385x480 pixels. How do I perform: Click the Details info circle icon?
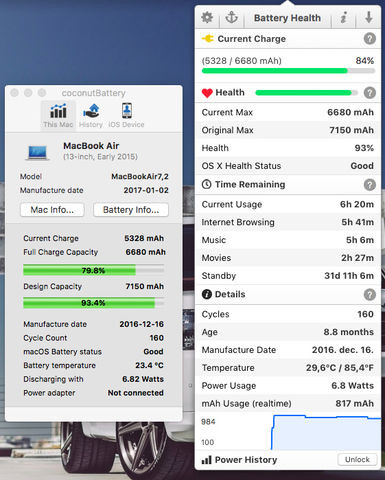207,294
